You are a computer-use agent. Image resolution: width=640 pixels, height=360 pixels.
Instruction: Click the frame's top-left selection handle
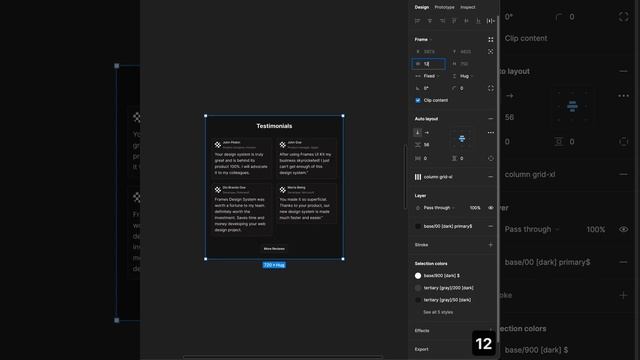[206, 116]
